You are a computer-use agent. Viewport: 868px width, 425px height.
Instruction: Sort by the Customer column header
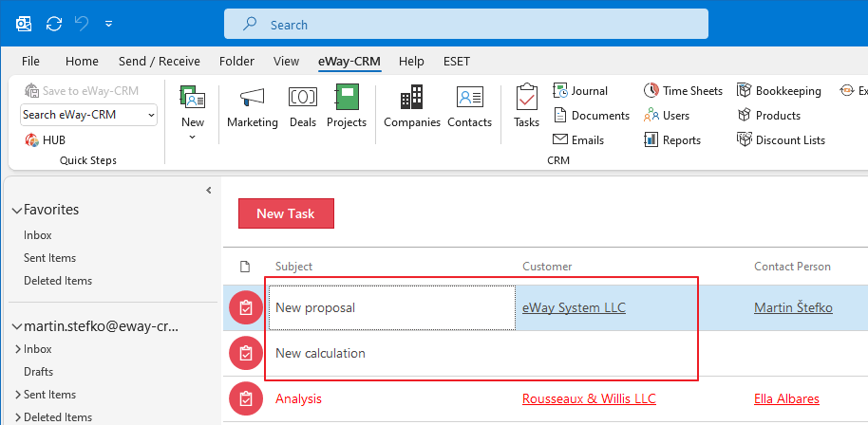[x=547, y=267]
